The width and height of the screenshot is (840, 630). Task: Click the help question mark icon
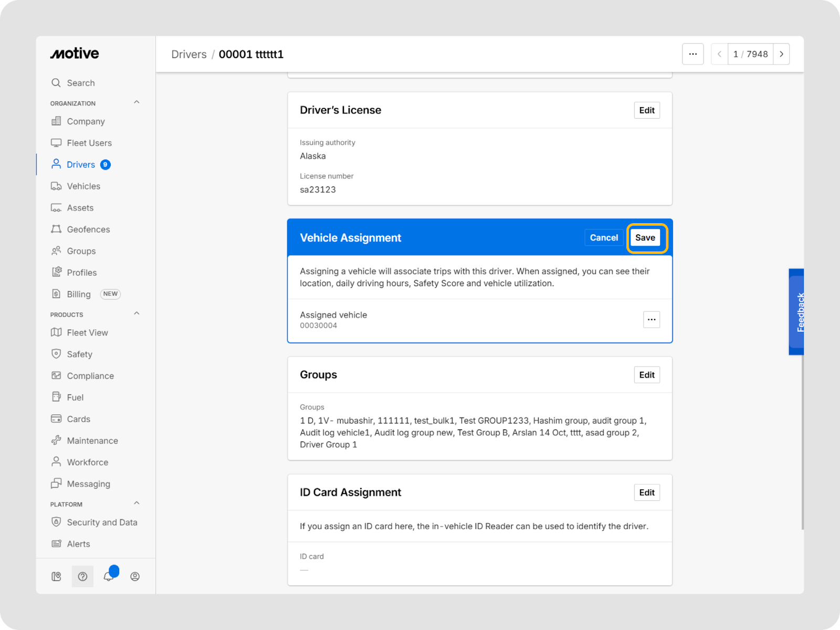(82, 576)
